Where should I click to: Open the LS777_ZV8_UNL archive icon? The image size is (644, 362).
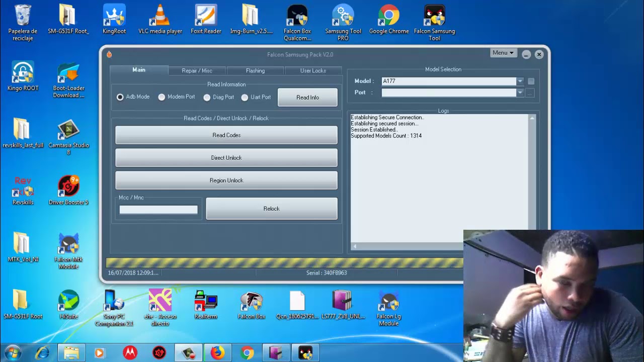coord(343,305)
